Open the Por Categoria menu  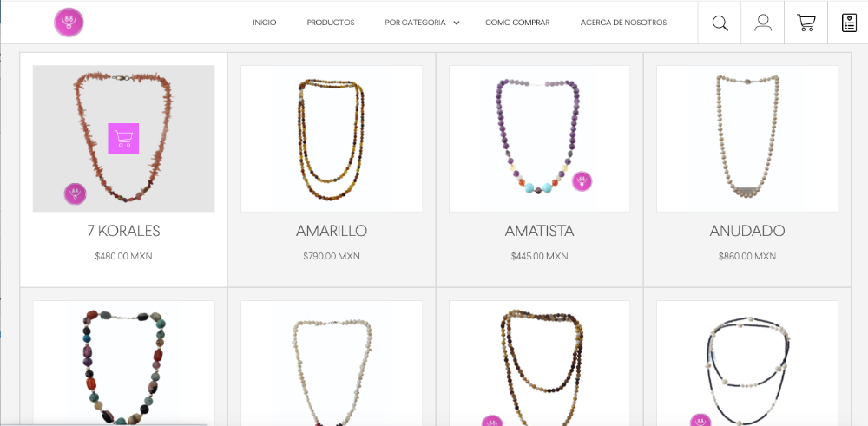click(x=415, y=23)
